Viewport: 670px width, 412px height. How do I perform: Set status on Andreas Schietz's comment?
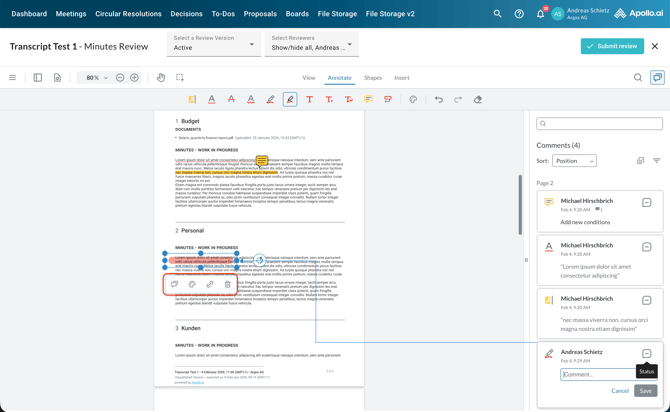click(x=647, y=353)
